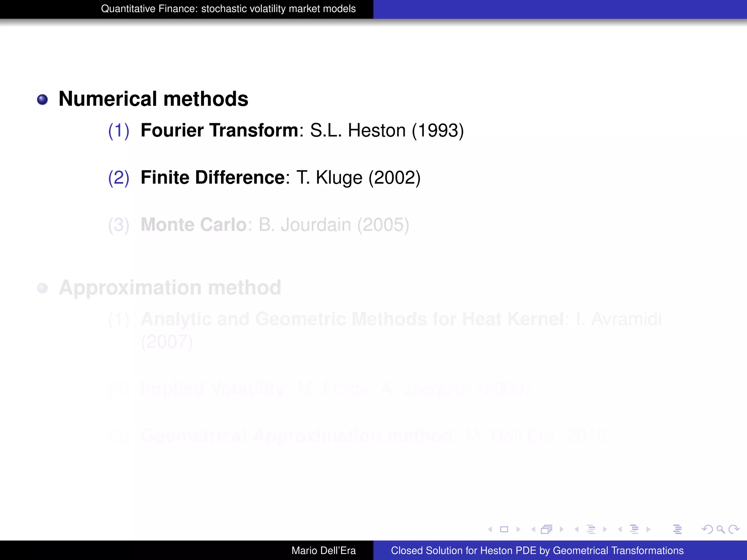Click the previous subsection arrow

coord(577,529)
